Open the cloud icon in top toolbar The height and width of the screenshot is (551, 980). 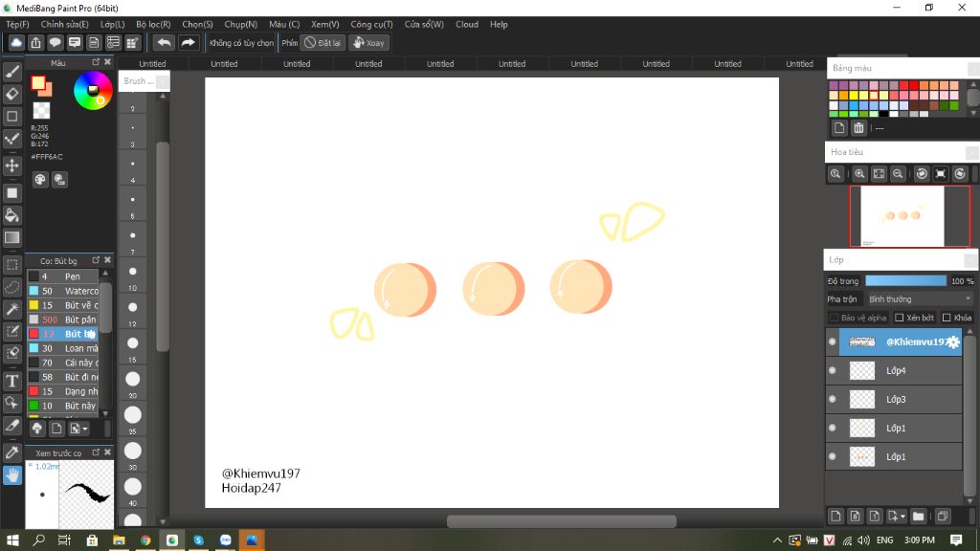[16, 42]
